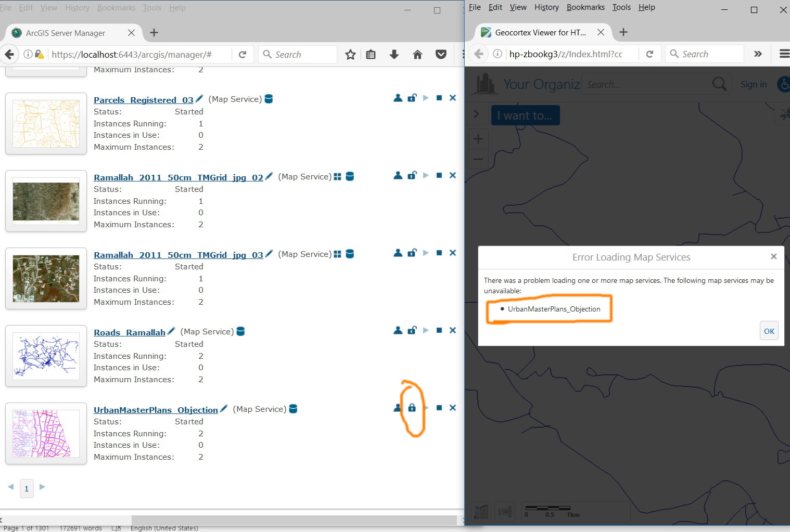Viewport: 790px width, 532px height.
Task: Click the cache tiles icon for Ramallah_2011_50cm_TMGrid_jpg_02
Action: (337, 177)
